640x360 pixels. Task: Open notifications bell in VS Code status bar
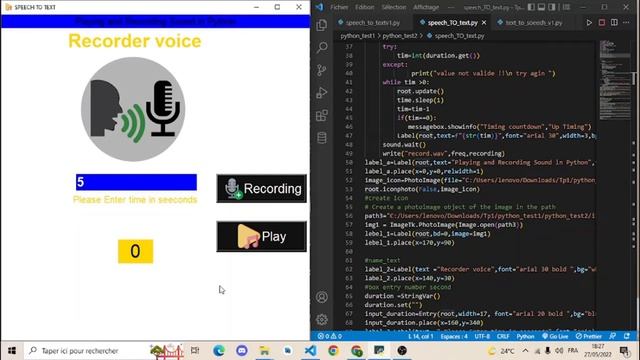(x=627, y=336)
